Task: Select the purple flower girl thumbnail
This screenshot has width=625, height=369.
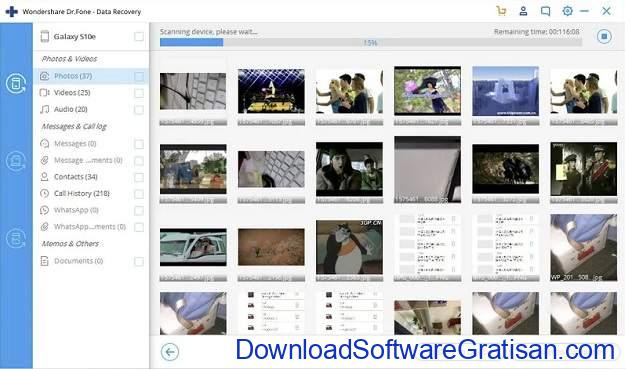Action: (x=427, y=91)
